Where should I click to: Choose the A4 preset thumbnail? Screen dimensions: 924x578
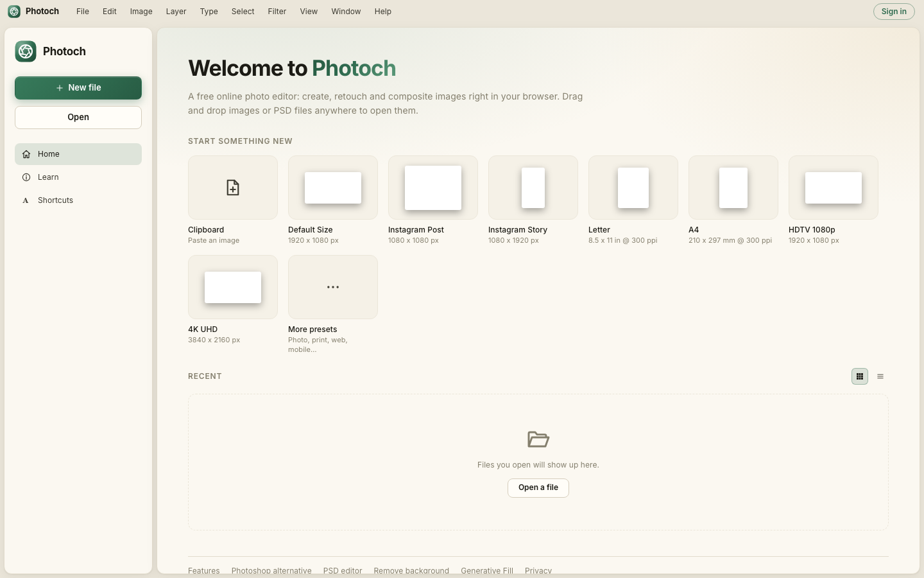coord(733,188)
